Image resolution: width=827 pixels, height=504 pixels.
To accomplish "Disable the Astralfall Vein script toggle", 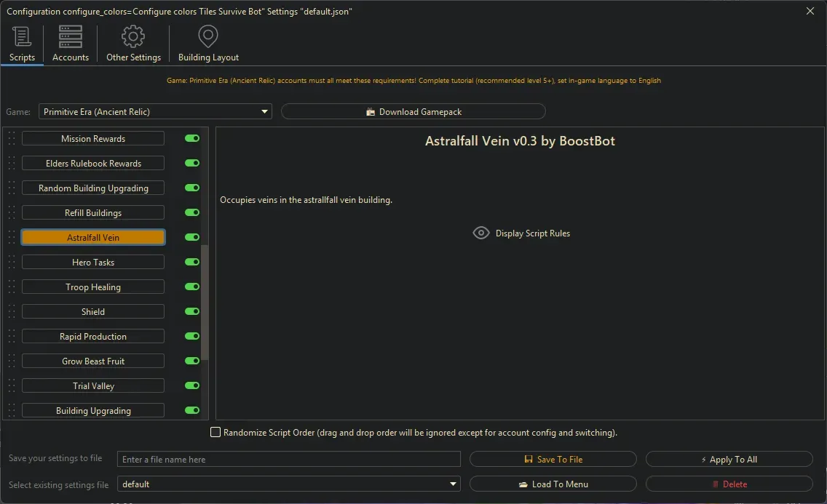I will (x=192, y=238).
